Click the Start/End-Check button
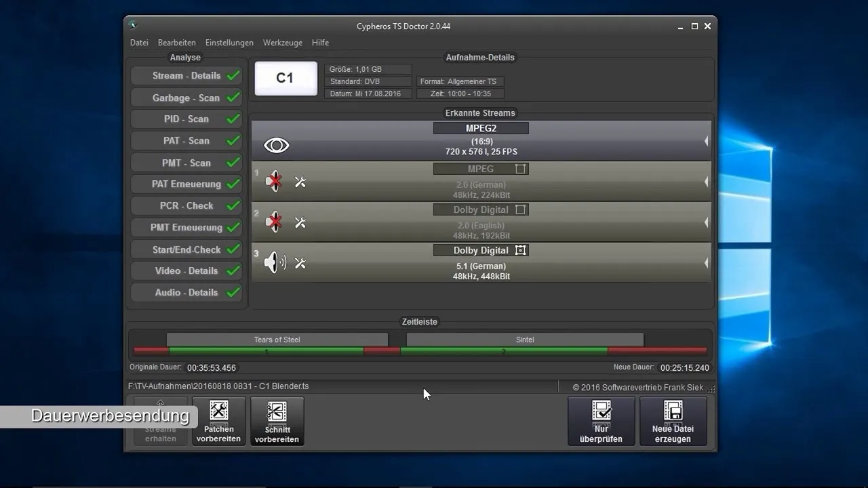 [186, 249]
